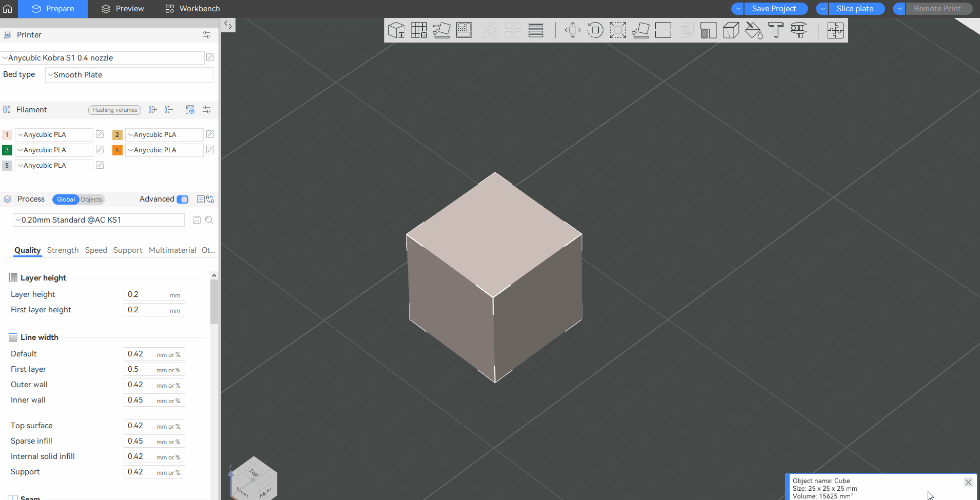Edit filament 4 preset icon
This screenshot has height=500, width=980.
pyautogui.click(x=210, y=150)
